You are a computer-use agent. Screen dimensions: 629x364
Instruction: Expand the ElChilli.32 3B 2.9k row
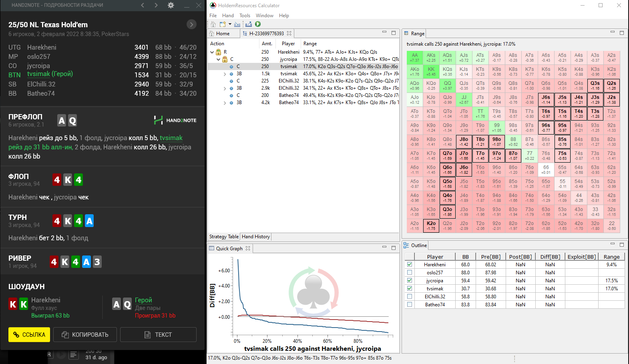[225, 88]
